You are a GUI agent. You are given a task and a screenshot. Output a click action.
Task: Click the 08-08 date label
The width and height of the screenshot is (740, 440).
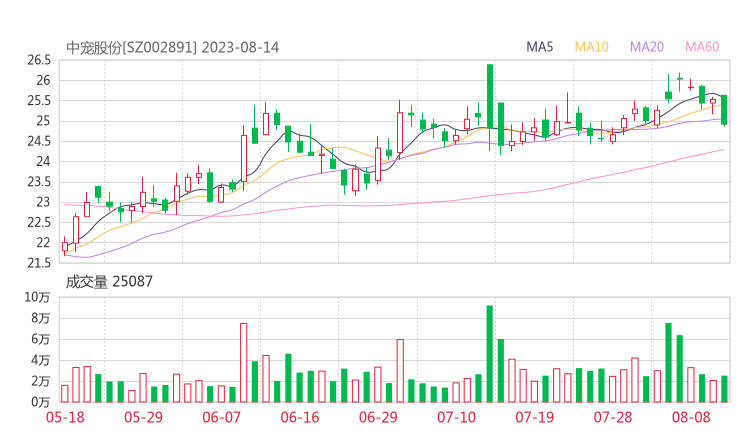click(x=691, y=417)
